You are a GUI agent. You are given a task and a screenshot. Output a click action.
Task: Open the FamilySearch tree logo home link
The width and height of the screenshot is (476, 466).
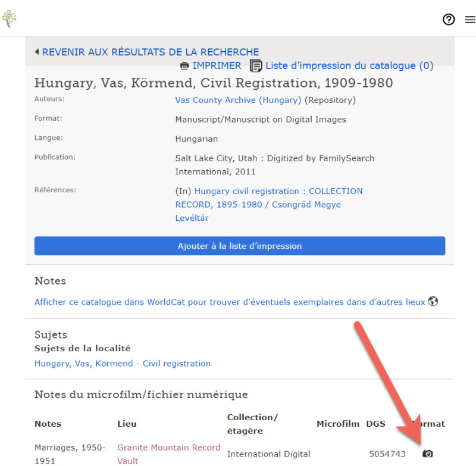coord(10,18)
